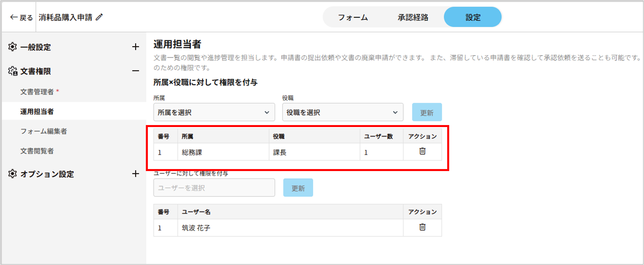Click the オプション設定 gear icon
Viewport: 644px width, 265px height.
13,174
